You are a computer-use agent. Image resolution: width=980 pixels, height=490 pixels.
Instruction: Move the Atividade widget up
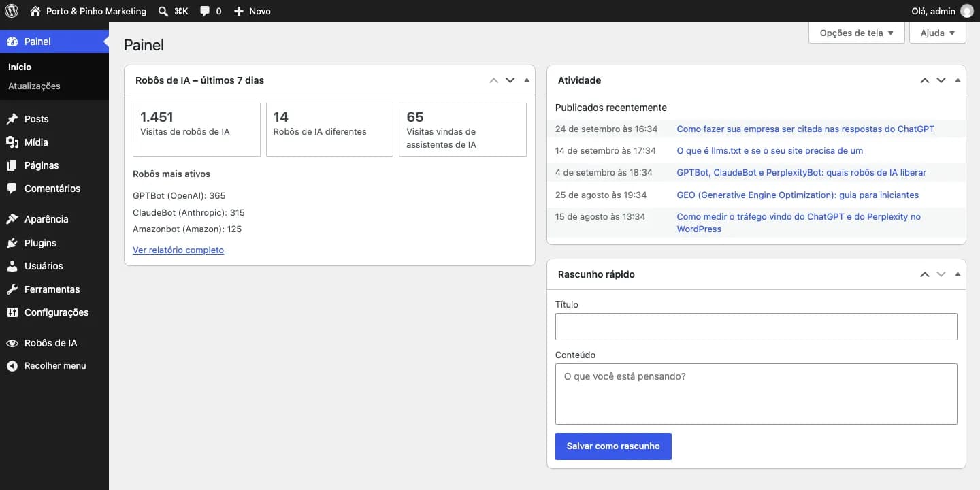click(x=925, y=80)
